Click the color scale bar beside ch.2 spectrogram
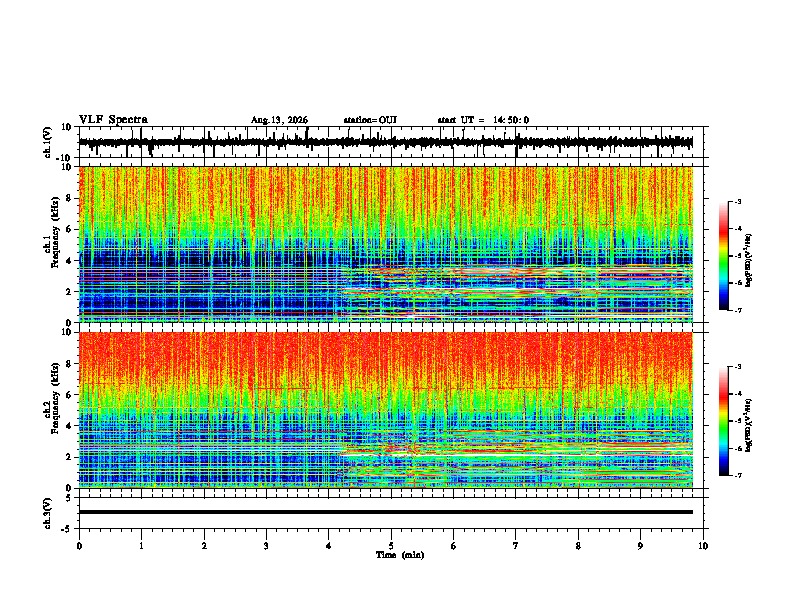 pyautogui.click(x=724, y=421)
